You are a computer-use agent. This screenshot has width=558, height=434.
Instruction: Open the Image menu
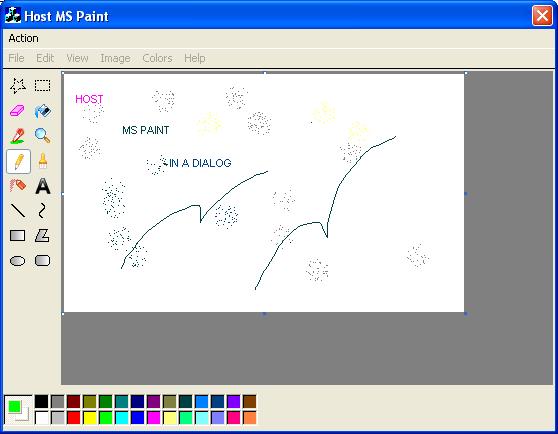115,58
